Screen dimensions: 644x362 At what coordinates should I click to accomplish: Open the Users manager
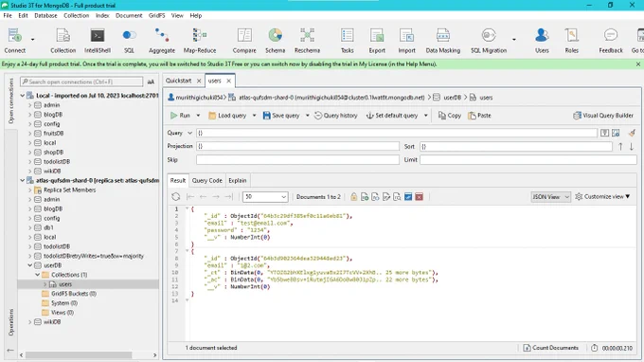point(542,40)
